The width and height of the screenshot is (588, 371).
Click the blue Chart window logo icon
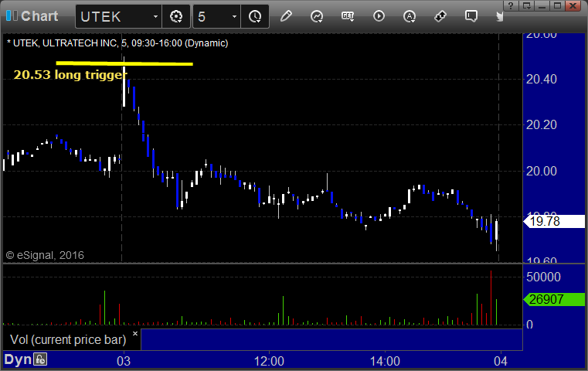click(x=12, y=15)
